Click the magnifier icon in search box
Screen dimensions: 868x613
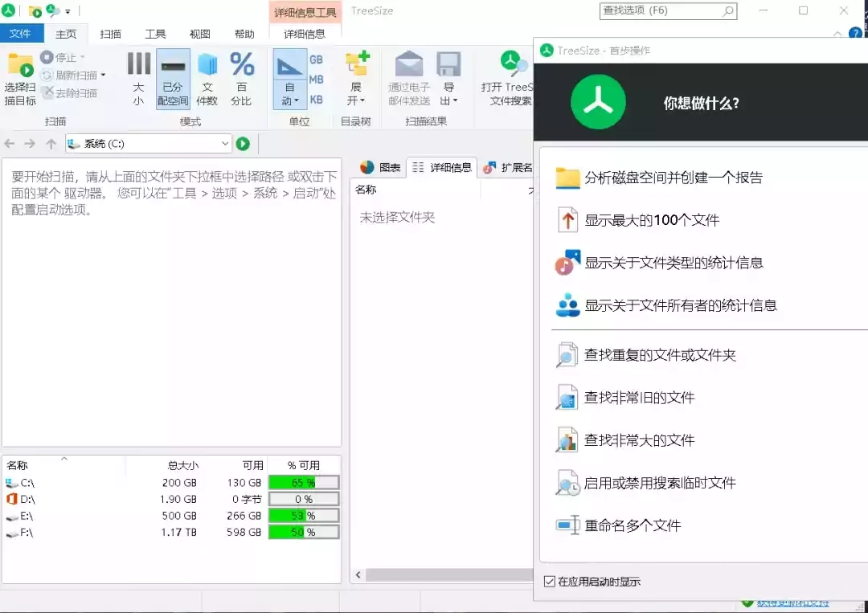pos(728,10)
